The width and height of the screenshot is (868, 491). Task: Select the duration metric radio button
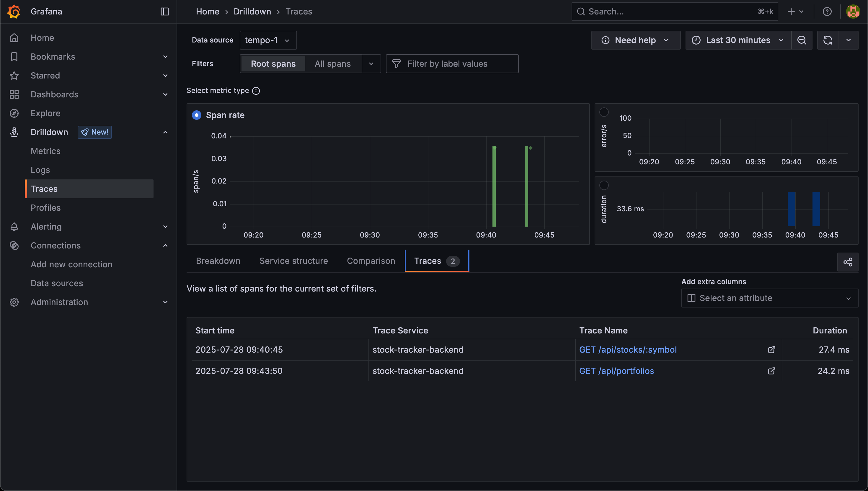(604, 185)
